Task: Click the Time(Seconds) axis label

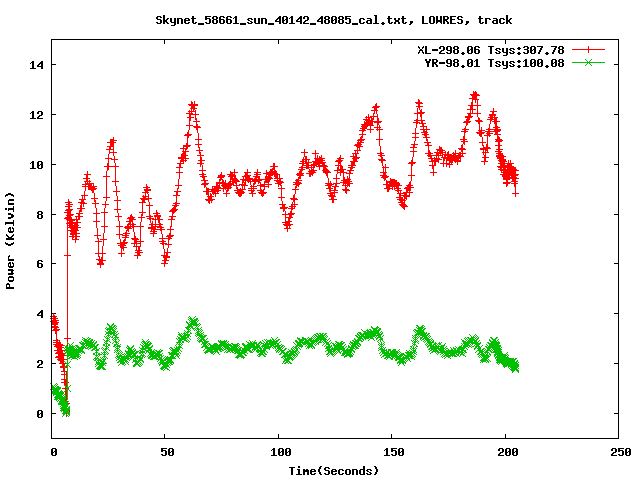Action: [334, 471]
